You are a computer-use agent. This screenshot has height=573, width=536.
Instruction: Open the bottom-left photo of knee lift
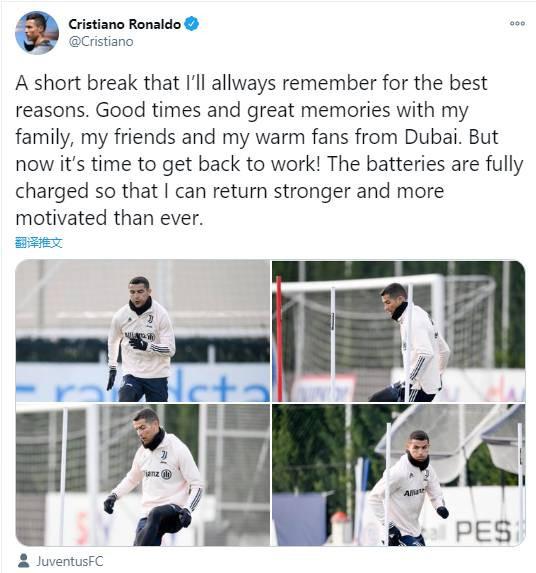click(x=143, y=475)
